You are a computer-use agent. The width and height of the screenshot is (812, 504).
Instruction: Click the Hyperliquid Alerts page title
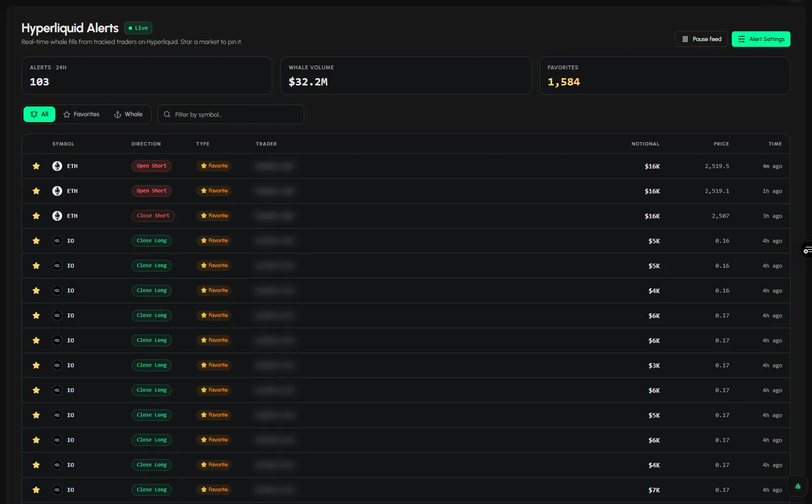(70, 28)
